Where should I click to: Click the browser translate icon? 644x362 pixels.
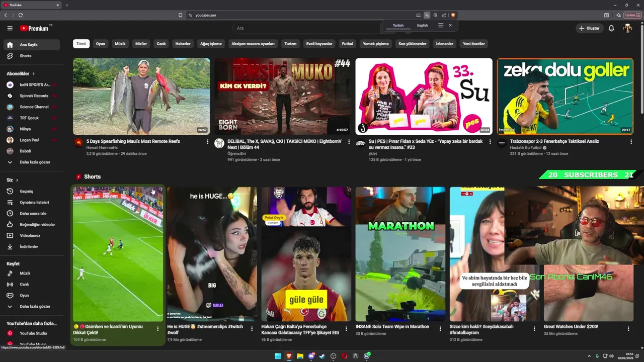[427, 15]
